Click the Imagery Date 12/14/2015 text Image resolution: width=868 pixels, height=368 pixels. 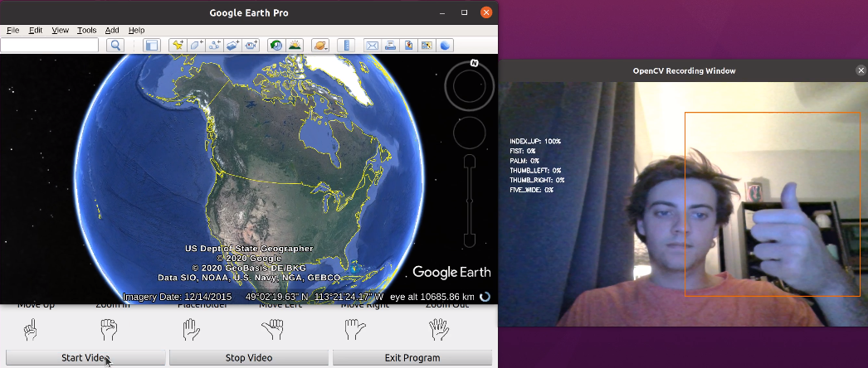(x=177, y=297)
